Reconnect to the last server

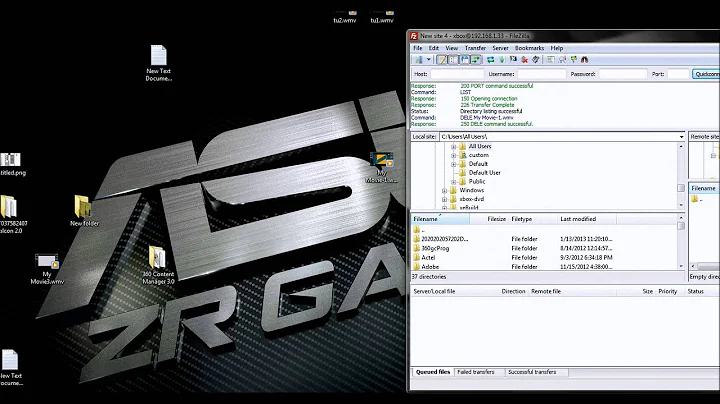coord(536,60)
